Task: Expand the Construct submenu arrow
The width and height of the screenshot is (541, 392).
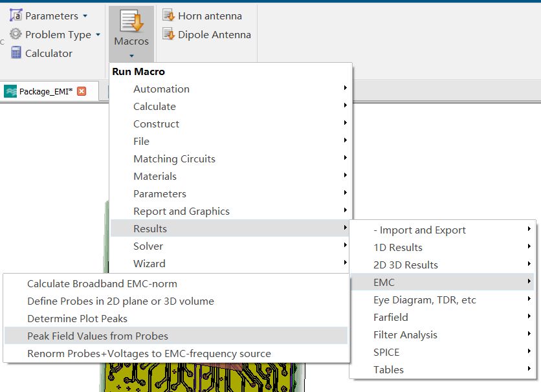Action: pyautogui.click(x=345, y=123)
